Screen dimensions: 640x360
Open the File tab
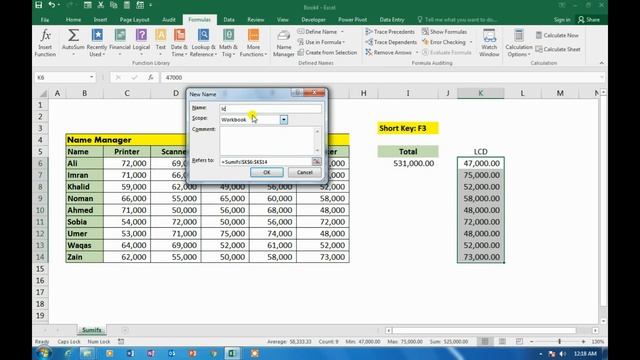point(45,20)
